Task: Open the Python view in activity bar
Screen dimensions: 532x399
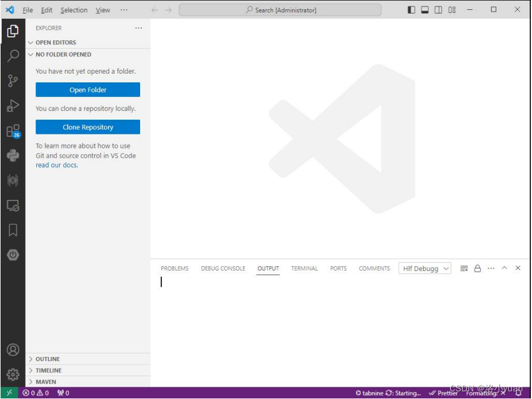Action: tap(13, 155)
